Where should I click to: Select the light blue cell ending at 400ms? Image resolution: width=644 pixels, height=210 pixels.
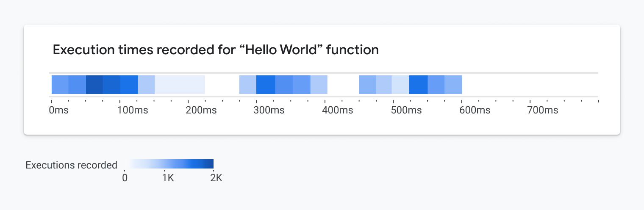[319, 84]
